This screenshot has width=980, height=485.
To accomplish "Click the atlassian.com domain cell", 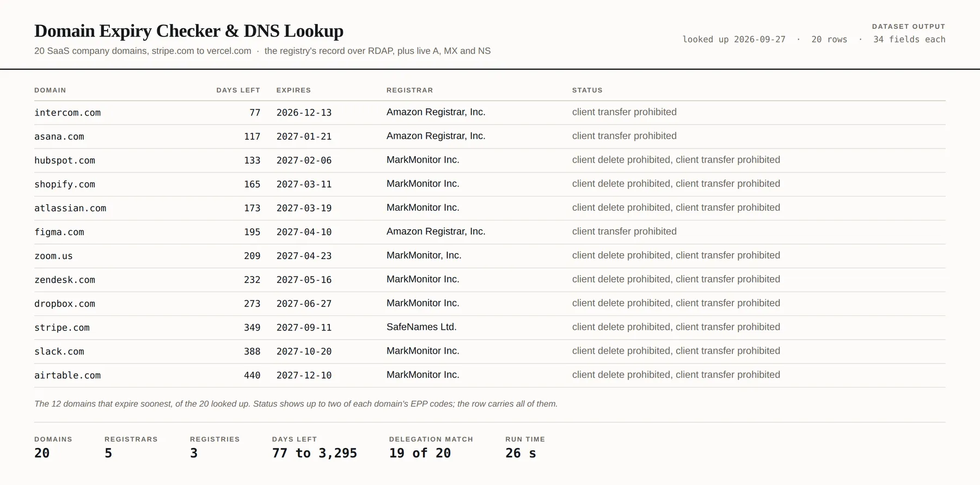I will 70,208.
